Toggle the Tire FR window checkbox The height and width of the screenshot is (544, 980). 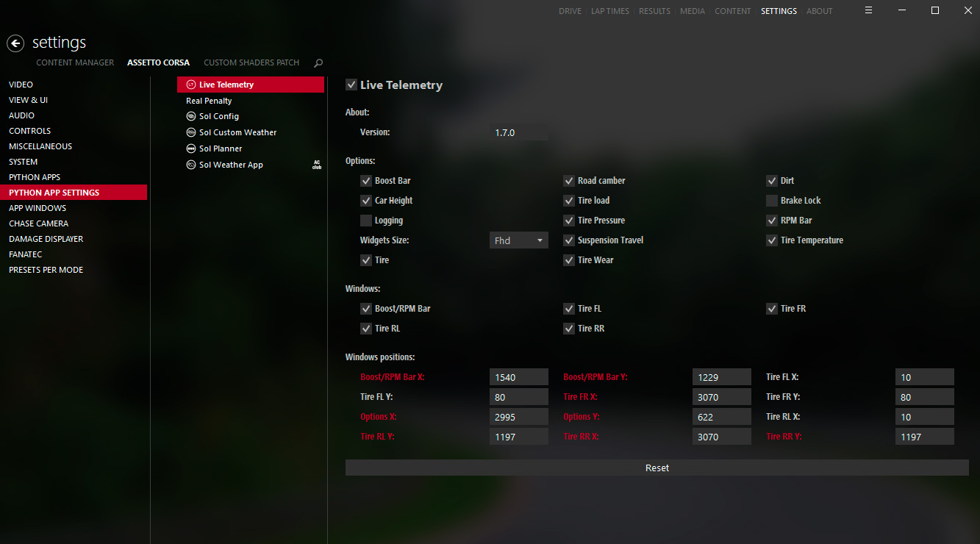point(772,309)
